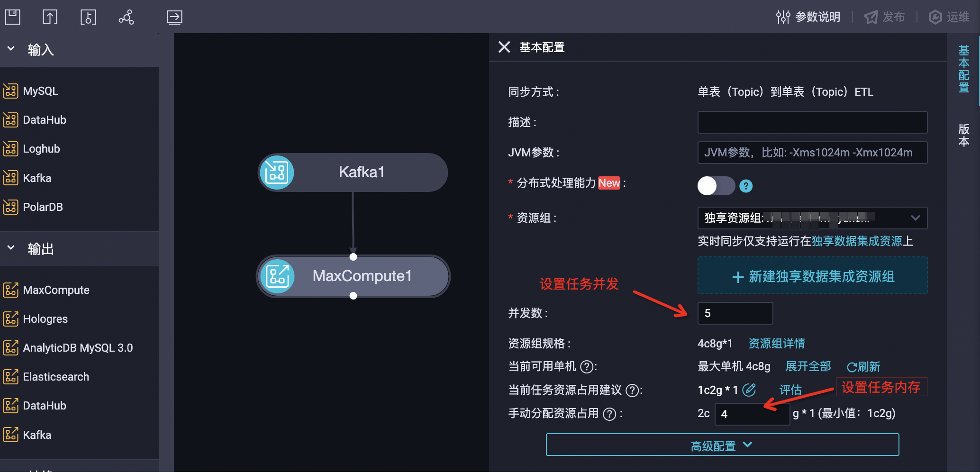Select Elasticsearch output icon
The image size is (980, 473).
(10, 376)
